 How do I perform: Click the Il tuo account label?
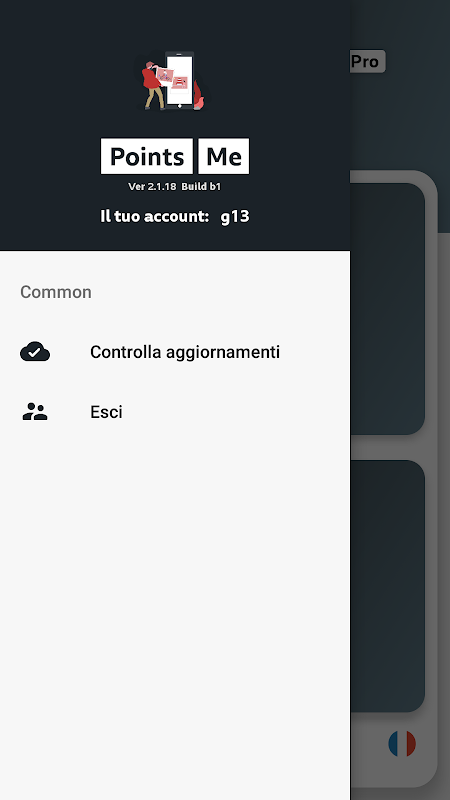(155, 216)
